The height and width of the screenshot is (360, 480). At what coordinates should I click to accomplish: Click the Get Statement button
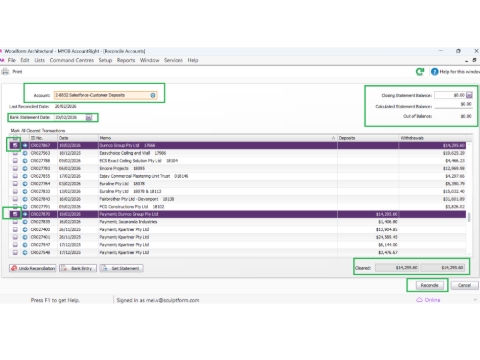point(122,268)
